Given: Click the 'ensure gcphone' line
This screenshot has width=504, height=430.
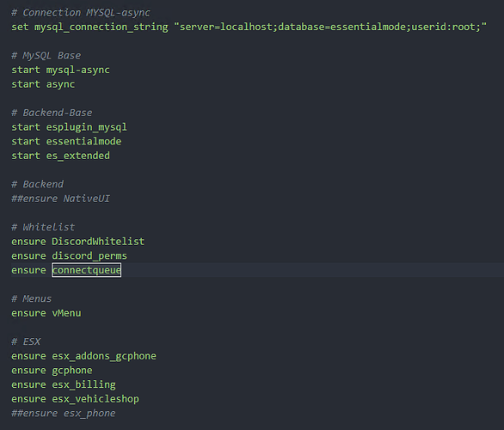Looking at the screenshot, I should (52, 371).
